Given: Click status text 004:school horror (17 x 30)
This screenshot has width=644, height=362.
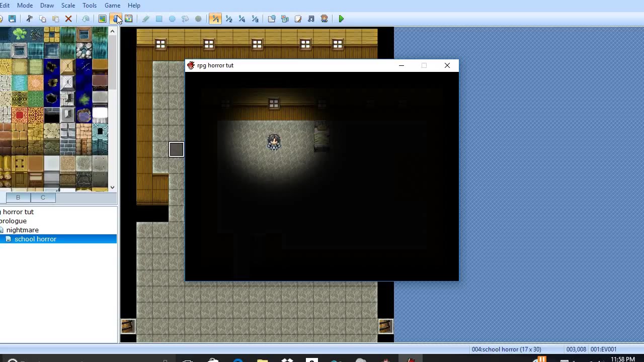Looking at the screenshot, I should [507, 349].
